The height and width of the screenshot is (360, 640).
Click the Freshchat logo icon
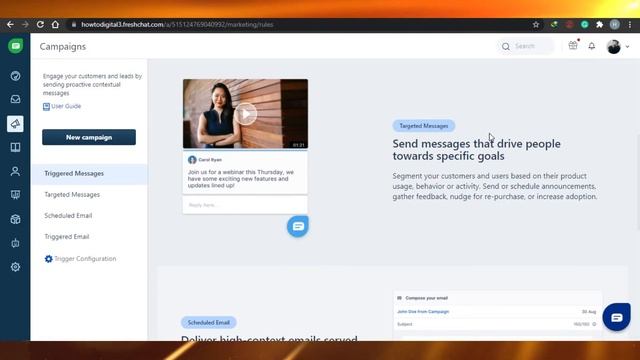[x=16, y=46]
